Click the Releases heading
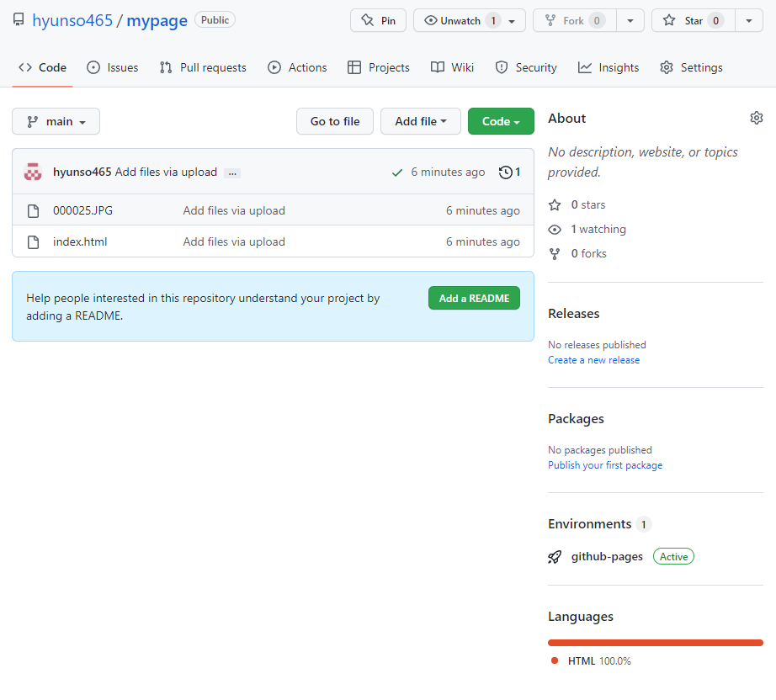 click(x=574, y=314)
